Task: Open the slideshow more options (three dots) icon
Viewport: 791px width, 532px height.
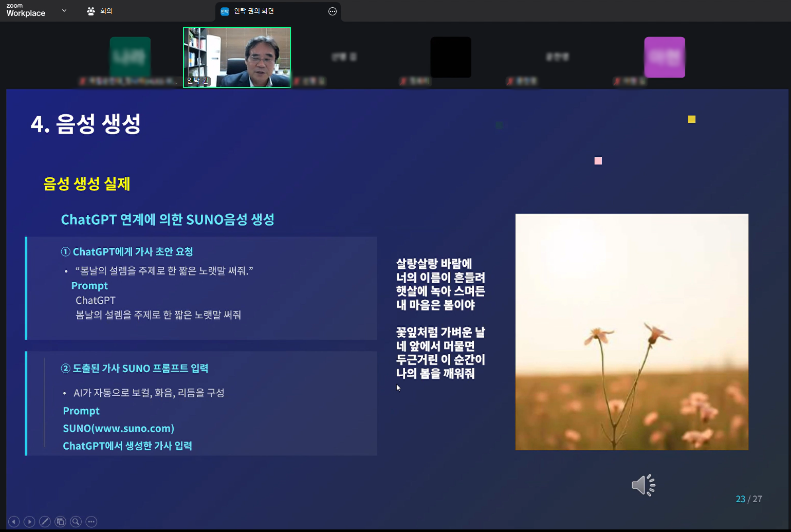Action: pos(91,522)
